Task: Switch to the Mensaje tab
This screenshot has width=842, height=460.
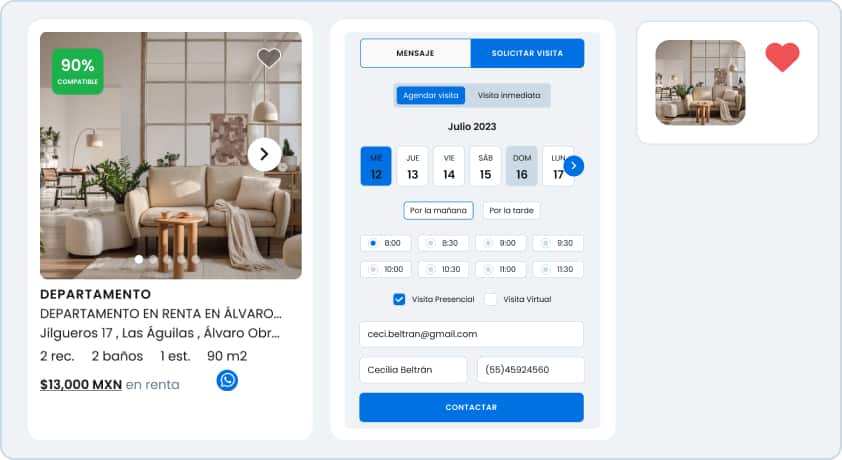Action: click(415, 53)
